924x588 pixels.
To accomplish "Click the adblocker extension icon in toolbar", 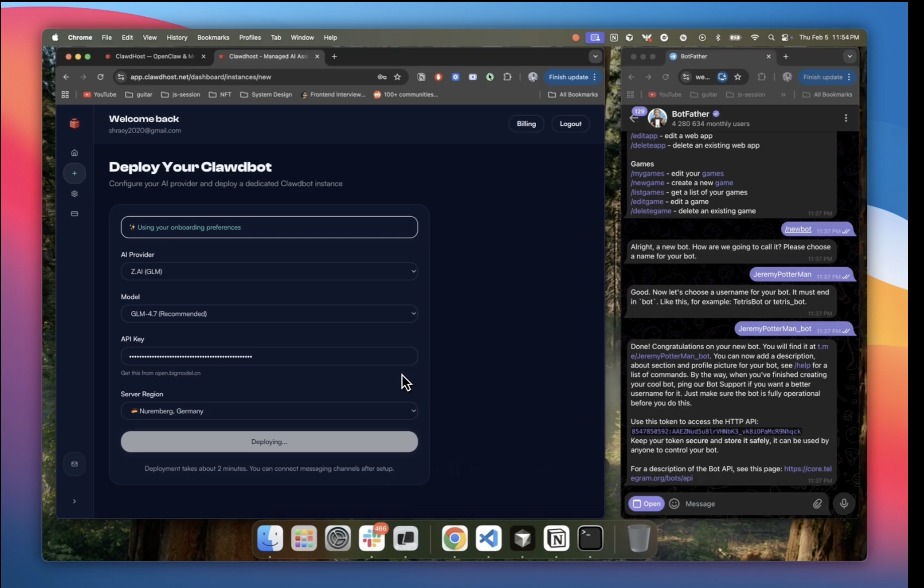I will [438, 77].
